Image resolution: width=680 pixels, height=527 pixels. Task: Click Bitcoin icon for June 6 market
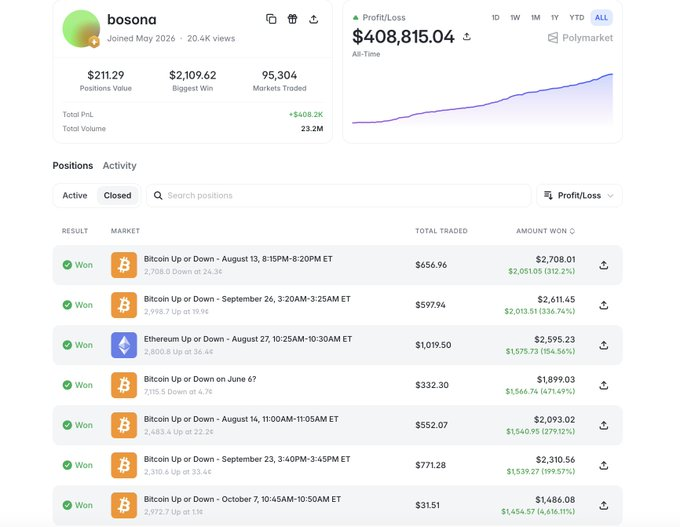pyautogui.click(x=124, y=385)
